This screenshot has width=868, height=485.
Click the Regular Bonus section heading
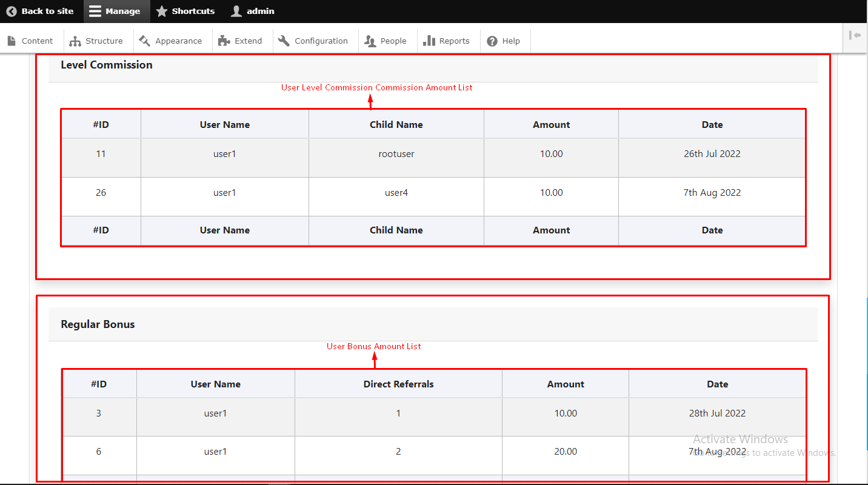[x=98, y=324]
